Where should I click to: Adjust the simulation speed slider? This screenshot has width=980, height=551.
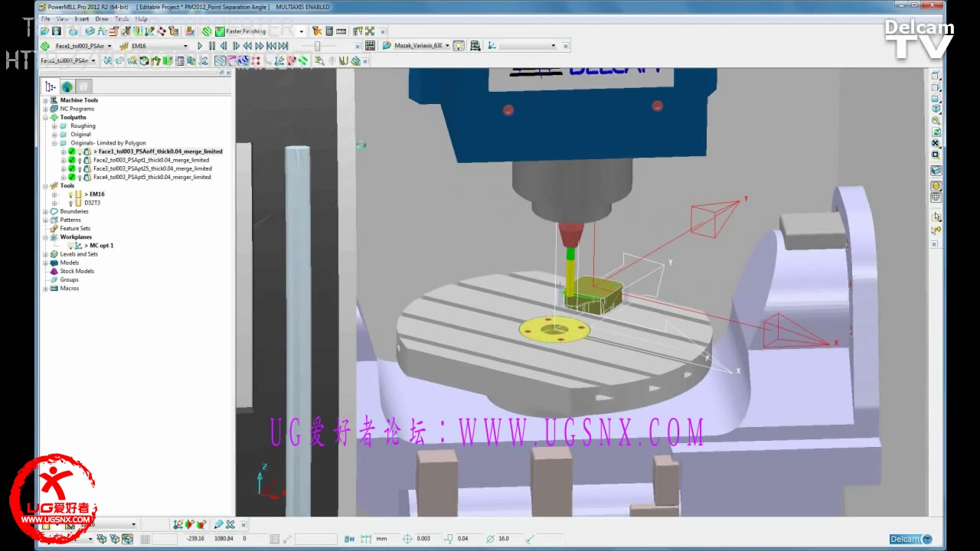(x=318, y=46)
